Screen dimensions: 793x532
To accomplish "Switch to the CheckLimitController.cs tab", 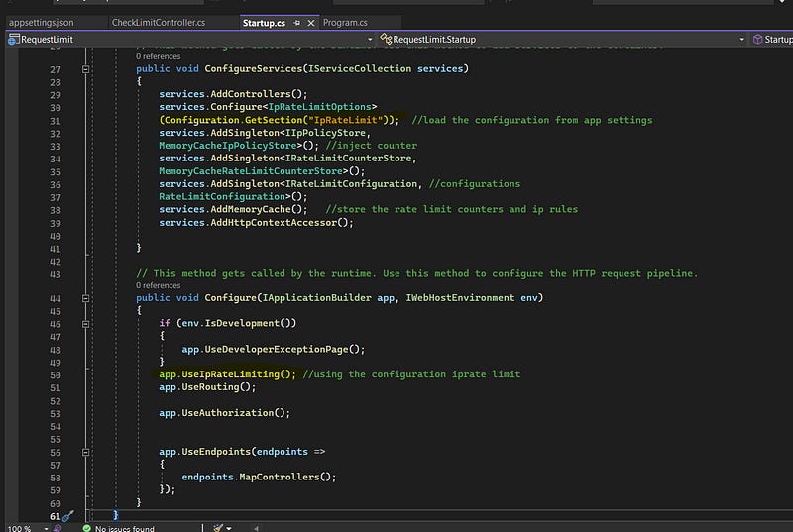I will click(158, 22).
